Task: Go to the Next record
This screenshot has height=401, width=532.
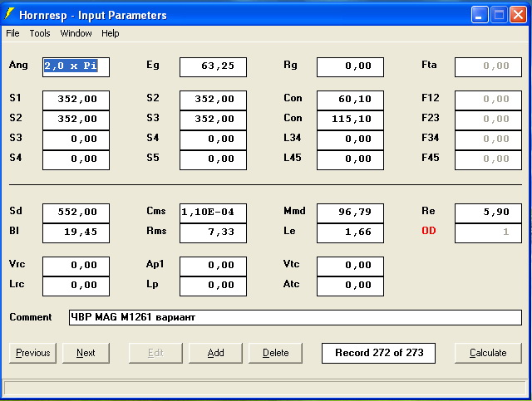Action: tap(86, 353)
